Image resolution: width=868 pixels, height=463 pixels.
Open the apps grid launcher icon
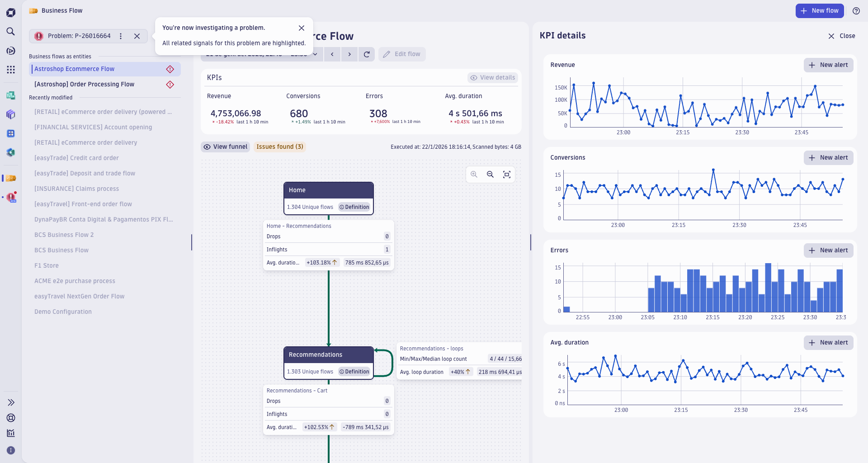point(11,70)
